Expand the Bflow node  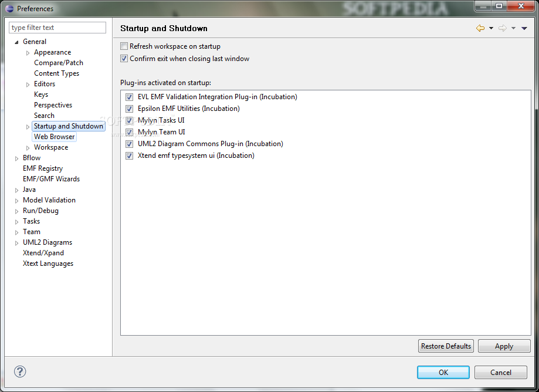16,158
